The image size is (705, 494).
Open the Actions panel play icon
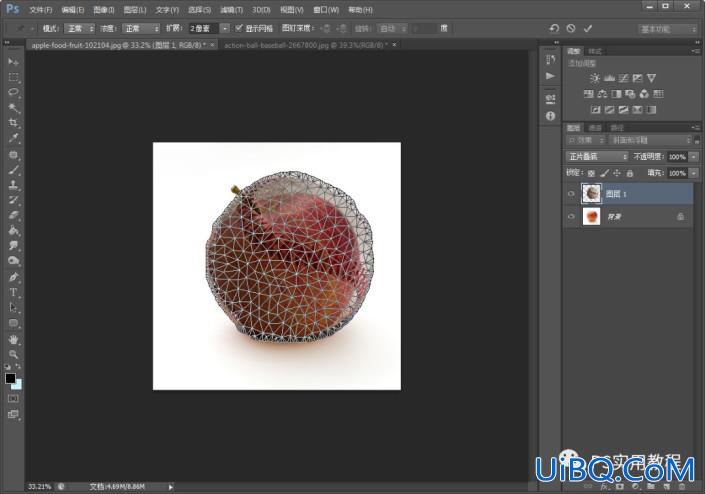coord(550,76)
